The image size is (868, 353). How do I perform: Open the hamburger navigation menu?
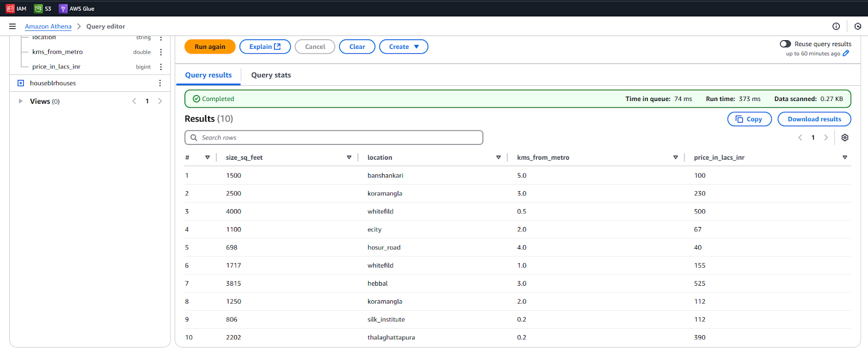click(x=12, y=26)
